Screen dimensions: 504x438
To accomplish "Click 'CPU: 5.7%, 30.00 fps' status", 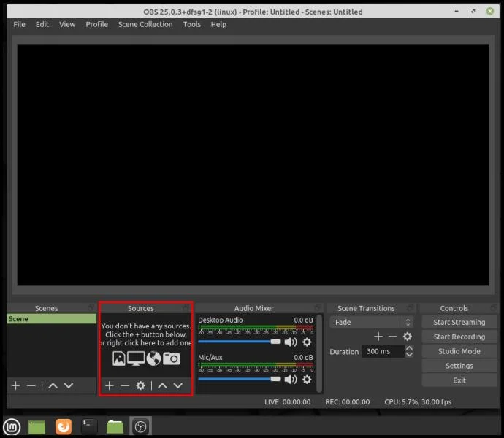I will pyautogui.click(x=418, y=402).
